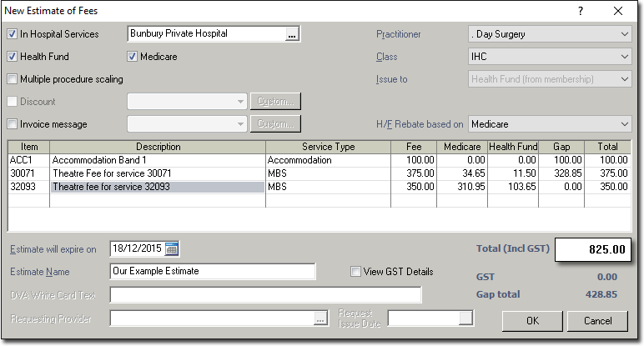
Task: Click OK to save the estimate
Action: [532, 320]
